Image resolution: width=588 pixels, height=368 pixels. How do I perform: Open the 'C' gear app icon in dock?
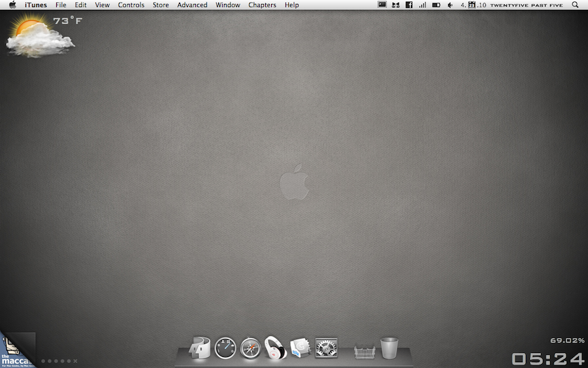[301, 348]
